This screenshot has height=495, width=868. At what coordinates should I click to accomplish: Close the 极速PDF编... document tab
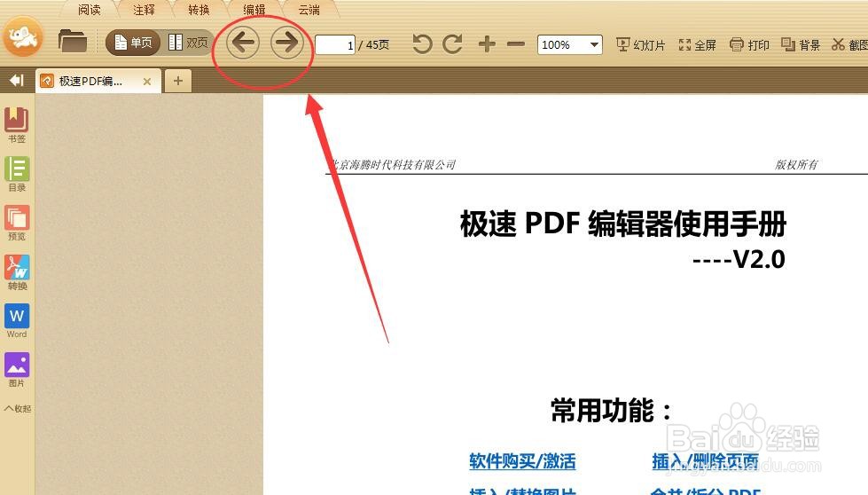tap(146, 82)
